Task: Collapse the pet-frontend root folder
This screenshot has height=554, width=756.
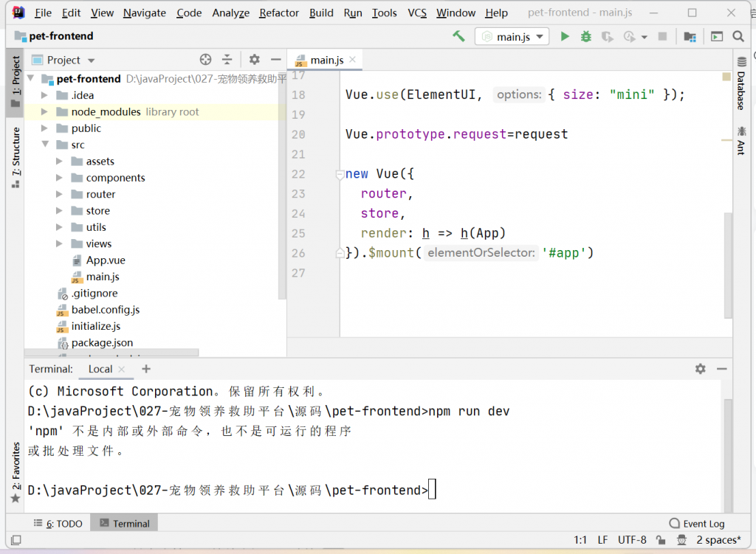Action: 31,78
